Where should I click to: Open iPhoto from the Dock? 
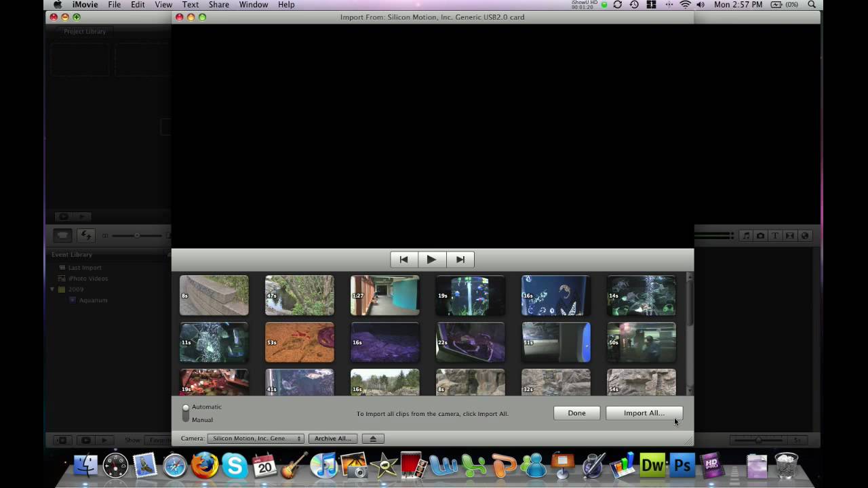point(354,466)
